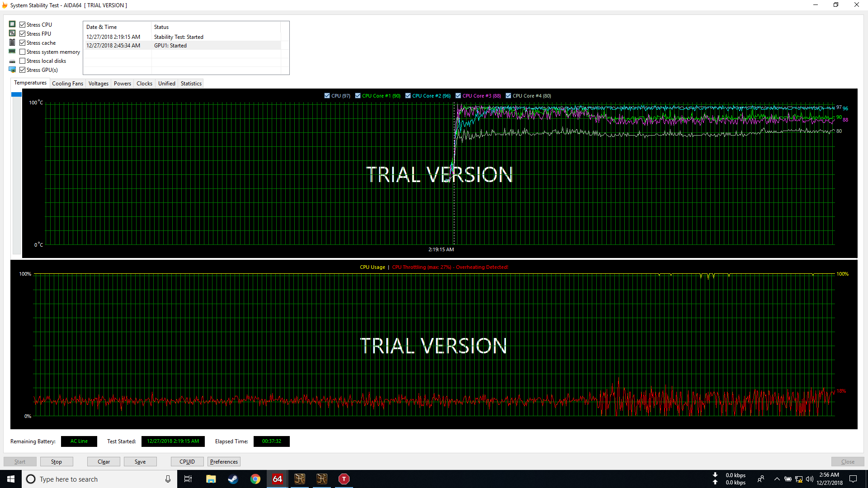Enable Stress local disks checkbox
Screen dimensions: 868x488
22,61
